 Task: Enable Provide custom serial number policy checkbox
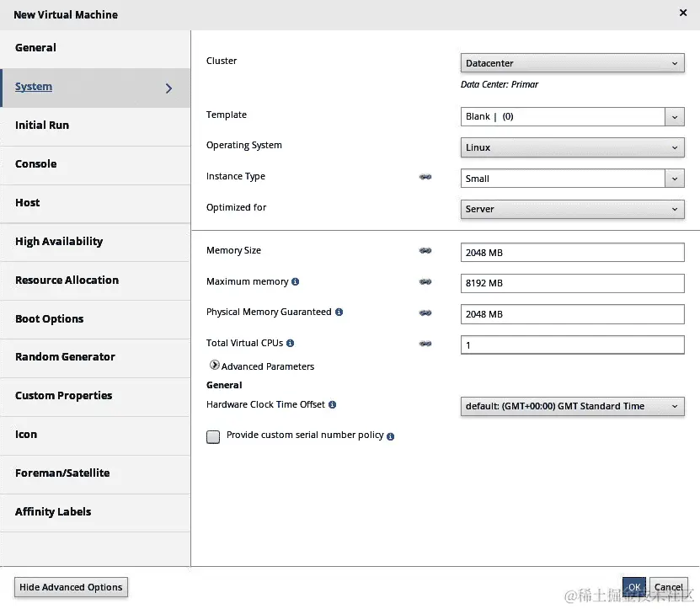(213, 436)
